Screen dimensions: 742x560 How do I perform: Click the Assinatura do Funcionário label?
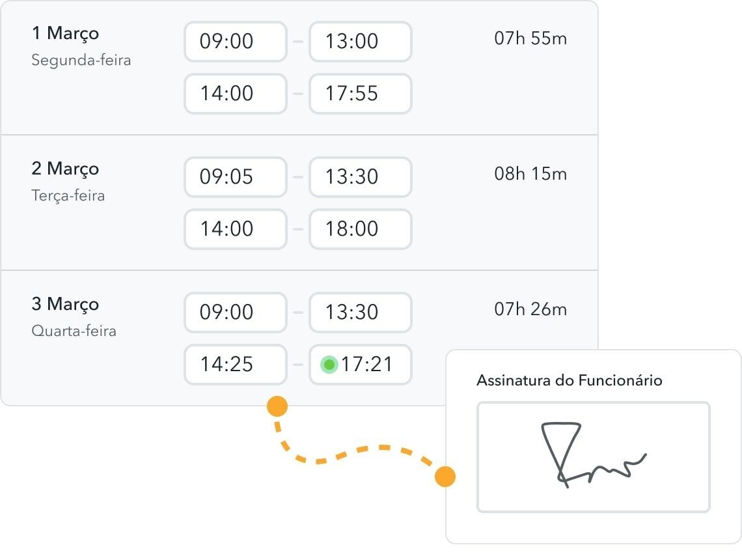[570, 380]
